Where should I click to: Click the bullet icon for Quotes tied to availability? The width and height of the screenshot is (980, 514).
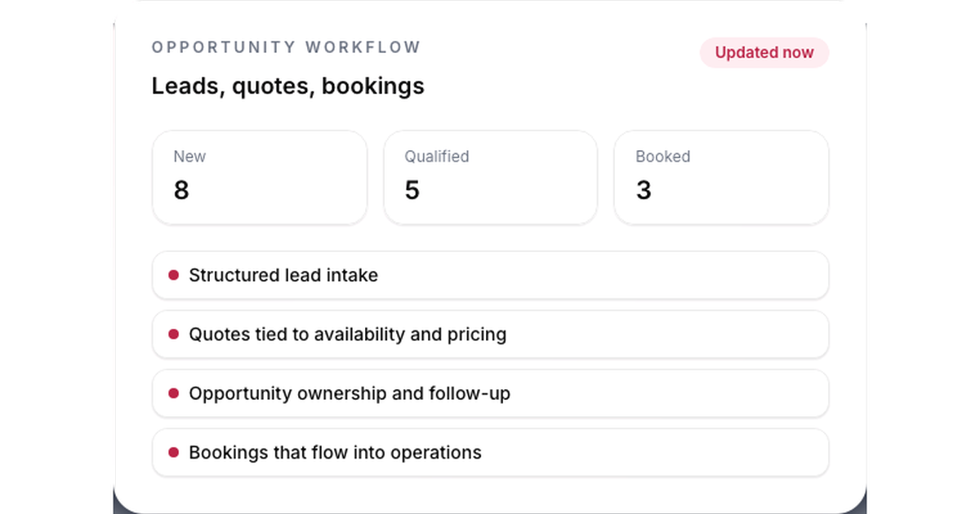(x=173, y=335)
